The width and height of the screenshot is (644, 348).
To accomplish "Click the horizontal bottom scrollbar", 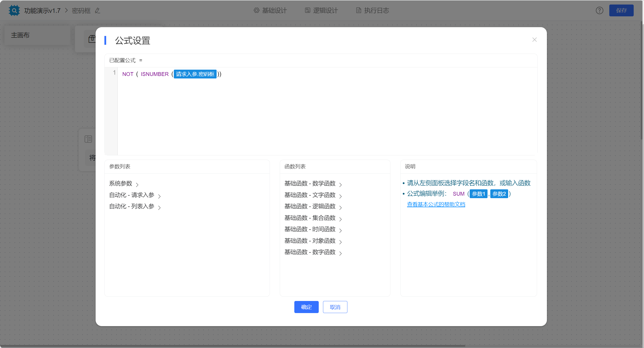I will coord(233,346).
